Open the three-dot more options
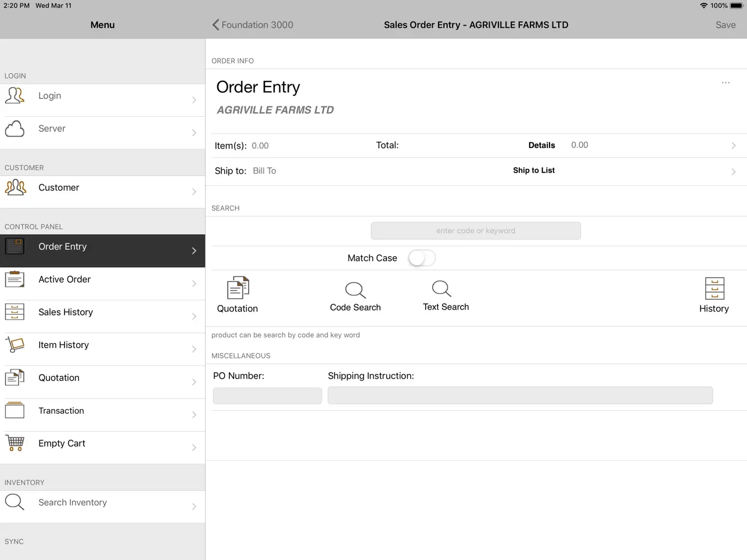Viewport: 747px width, 560px height. coord(726,83)
